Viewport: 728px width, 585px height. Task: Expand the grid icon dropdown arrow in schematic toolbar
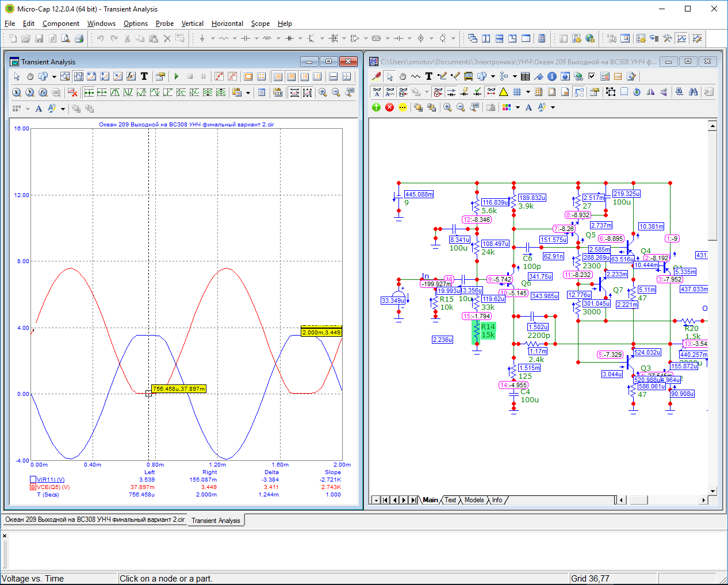[528, 92]
